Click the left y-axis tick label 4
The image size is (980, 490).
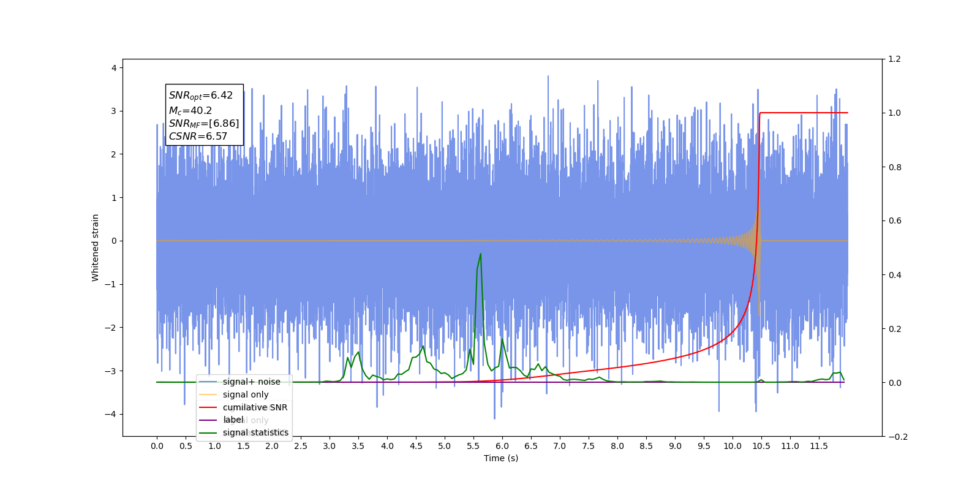pos(114,68)
